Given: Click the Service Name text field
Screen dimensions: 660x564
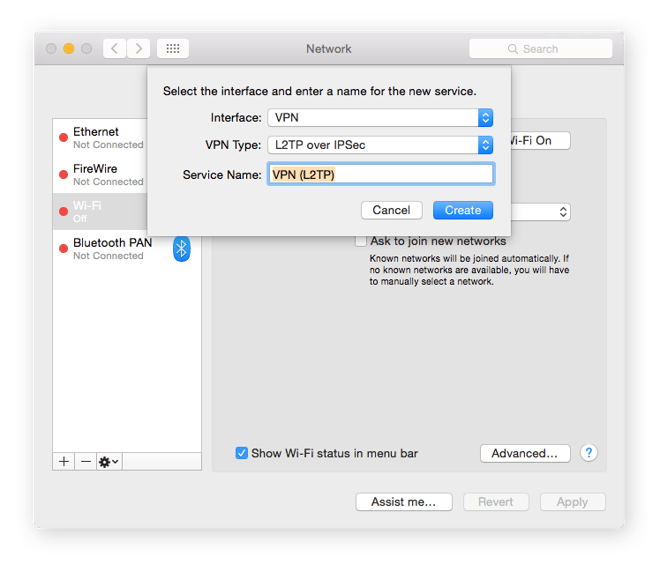Looking at the screenshot, I should 381,174.
